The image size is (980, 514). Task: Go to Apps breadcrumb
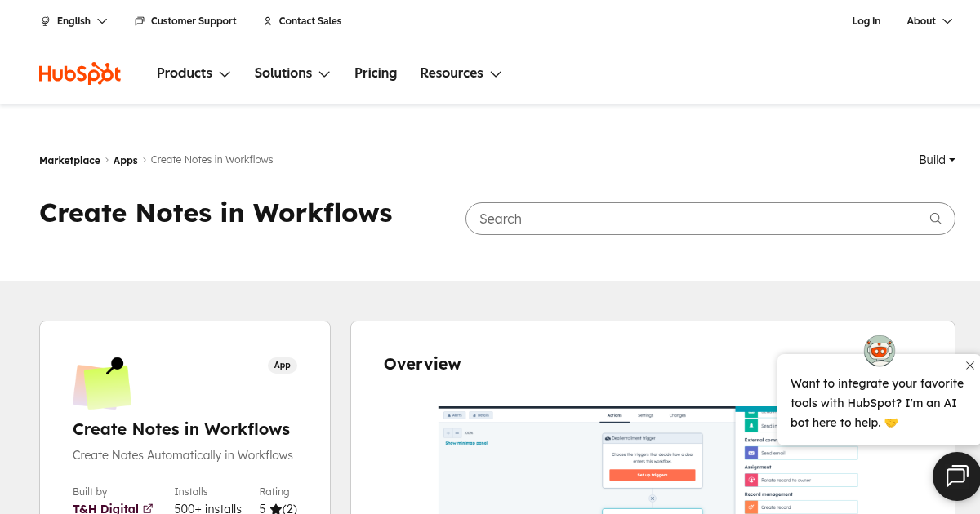coord(125,160)
